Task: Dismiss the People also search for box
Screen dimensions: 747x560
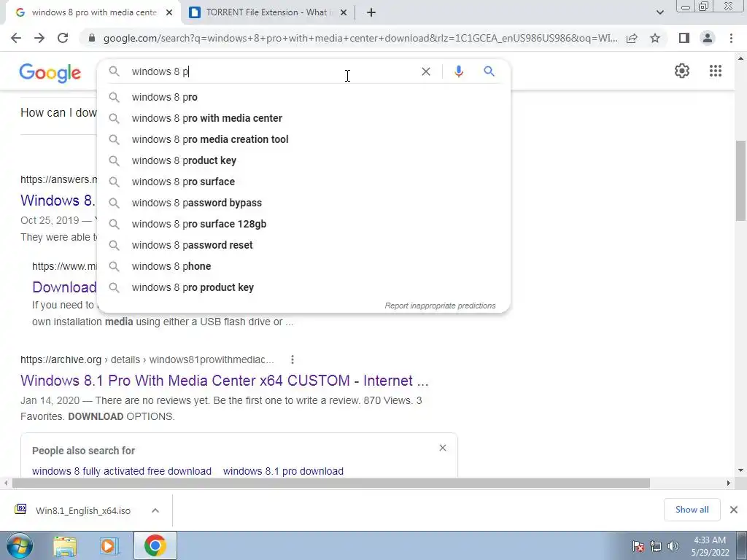Action: [x=443, y=448]
